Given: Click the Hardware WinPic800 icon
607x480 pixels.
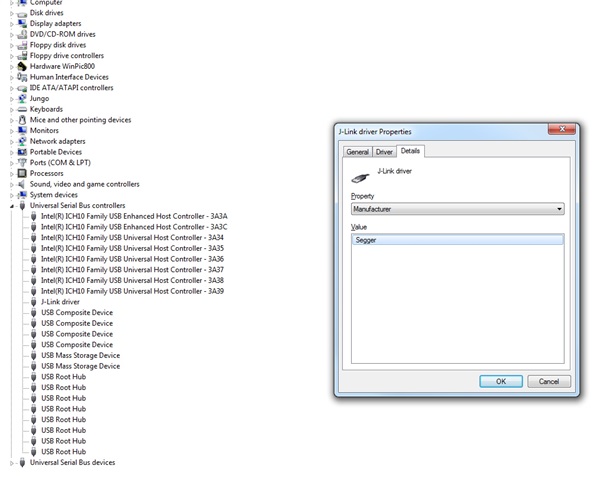Looking at the screenshot, I should pyautogui.click(x=22, y=67).
